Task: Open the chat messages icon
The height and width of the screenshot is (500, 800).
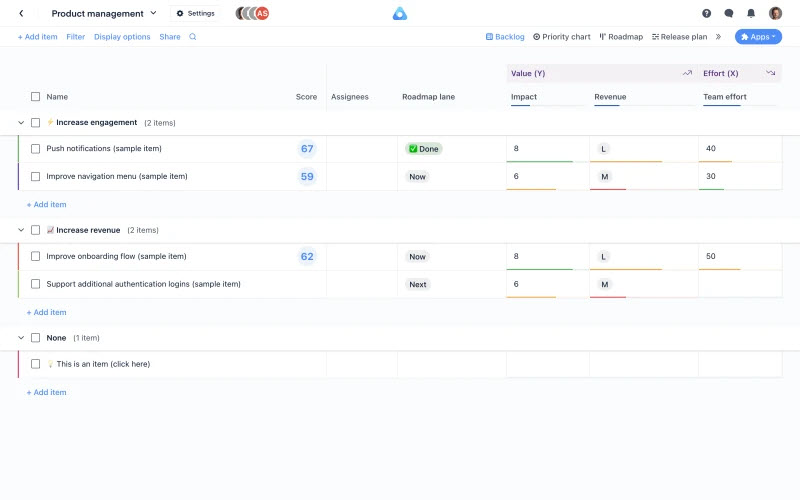Action: point(728,13)
